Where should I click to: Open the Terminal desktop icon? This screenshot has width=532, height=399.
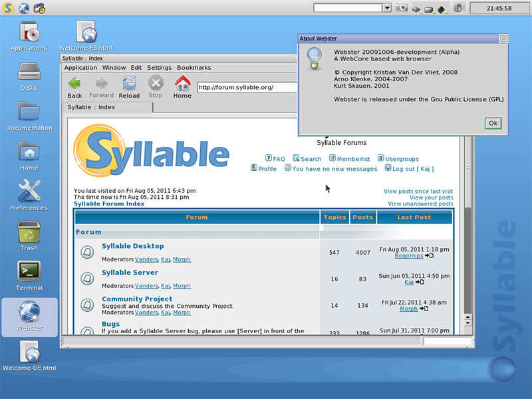(x=28, y=271)
